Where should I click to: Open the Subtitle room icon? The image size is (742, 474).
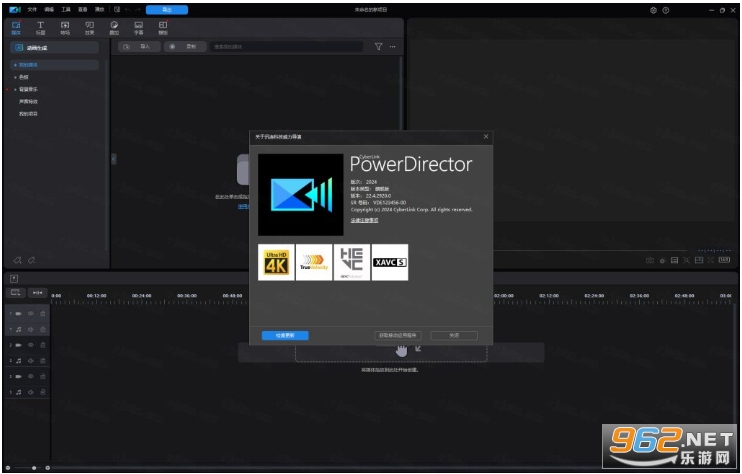tap(138, 27)
